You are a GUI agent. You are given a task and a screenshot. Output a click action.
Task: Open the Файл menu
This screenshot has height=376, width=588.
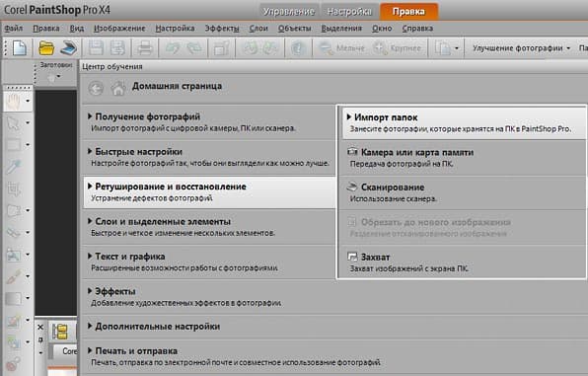coord(14,29)
